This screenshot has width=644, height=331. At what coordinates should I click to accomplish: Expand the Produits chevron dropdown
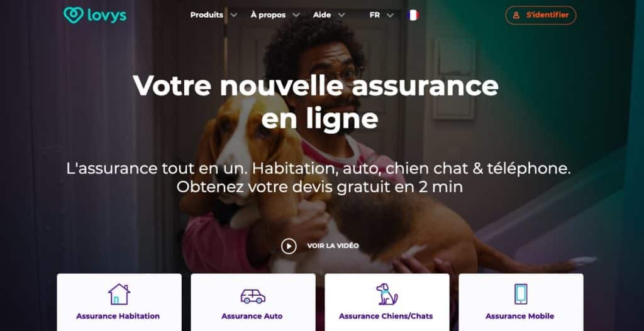point(234,15)
